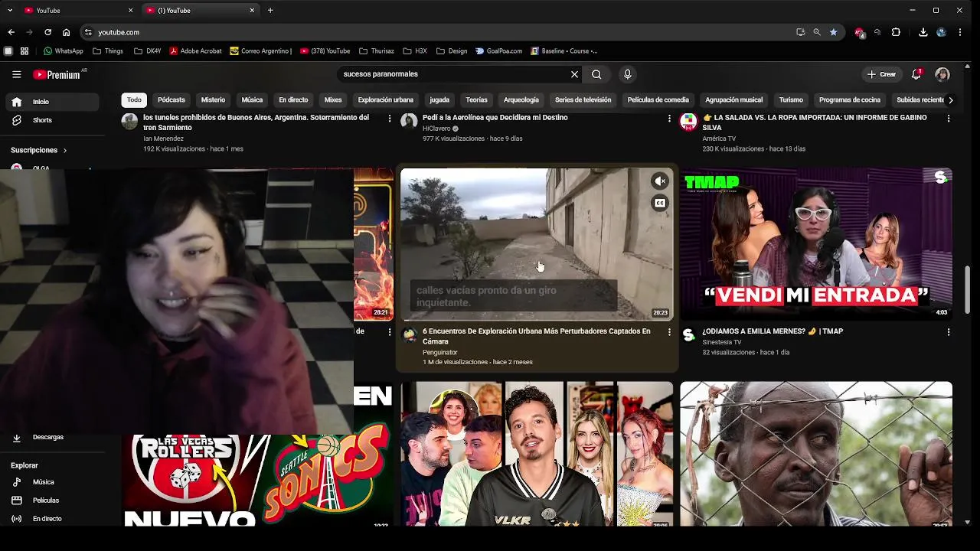Open the tab search dropdown arrow
This screenshot has width=980, height=551.
click(10, 10)
